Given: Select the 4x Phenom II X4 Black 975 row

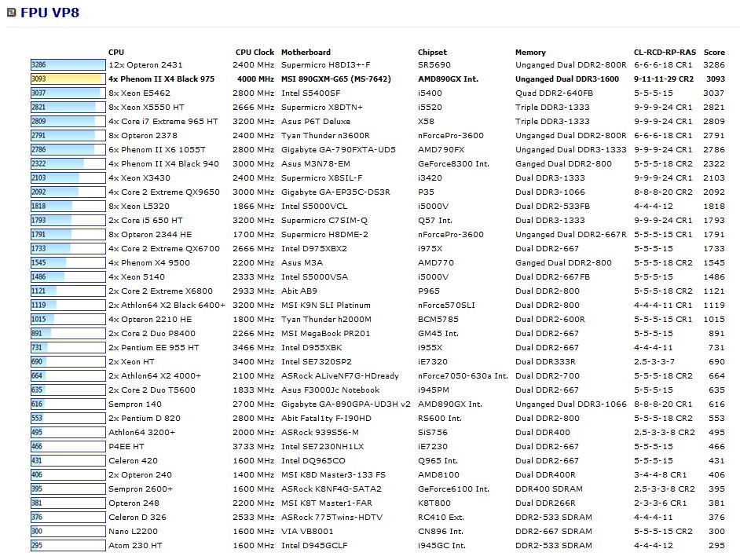Looking at the screenshot, I should point(162,79).
